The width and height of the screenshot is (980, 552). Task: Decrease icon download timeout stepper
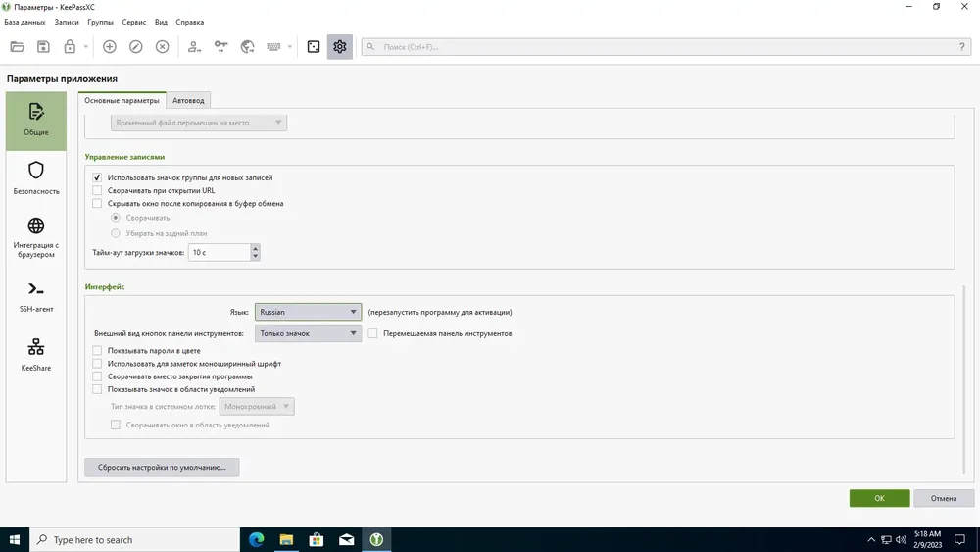tap(255, 256)
